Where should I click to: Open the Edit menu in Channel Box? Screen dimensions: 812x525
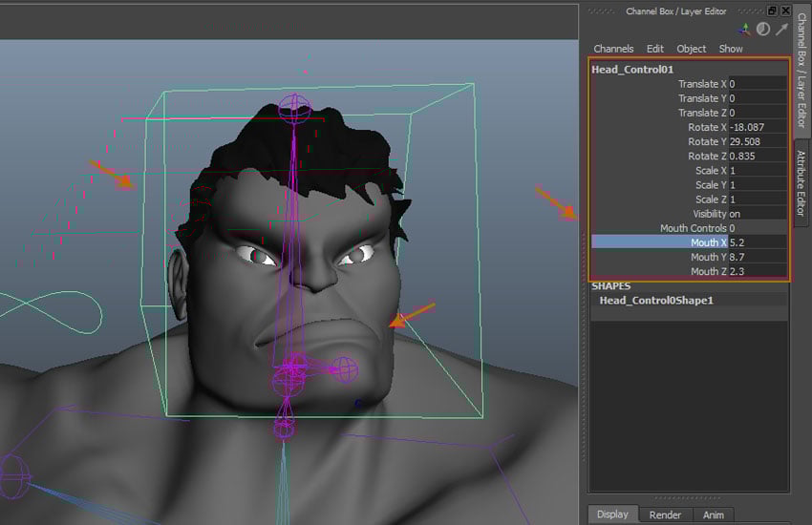click(x=654, y=49)
